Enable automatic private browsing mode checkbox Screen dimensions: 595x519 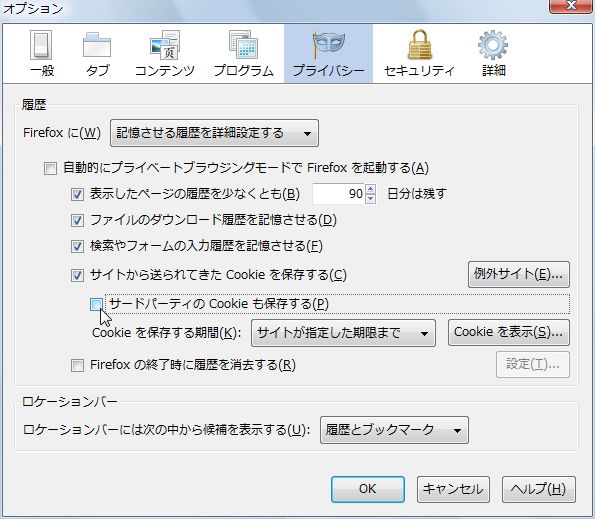50,168
